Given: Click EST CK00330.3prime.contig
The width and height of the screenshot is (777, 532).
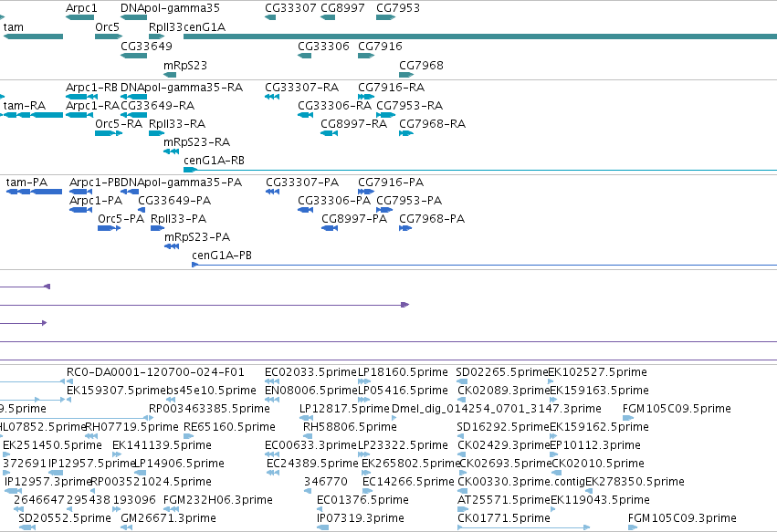Looking at the screenshot, I should [x=520, y=482].
